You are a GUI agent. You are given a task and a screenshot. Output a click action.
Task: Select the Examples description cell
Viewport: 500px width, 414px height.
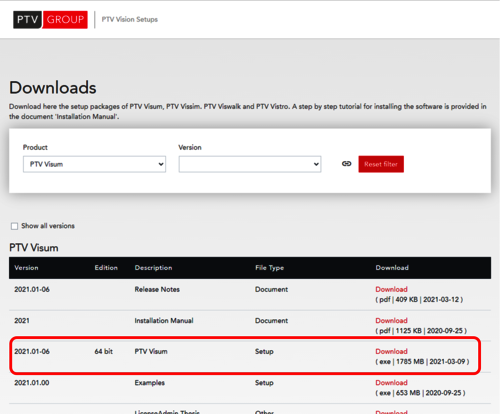150,383
